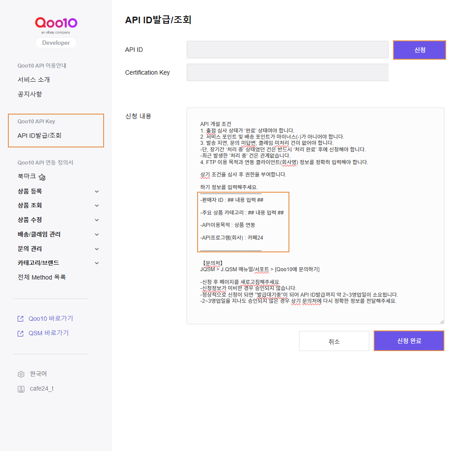The image size is (476, 452).
Task: Click the API ID발급/조회 page title
Action: click(x=158, y=20)
